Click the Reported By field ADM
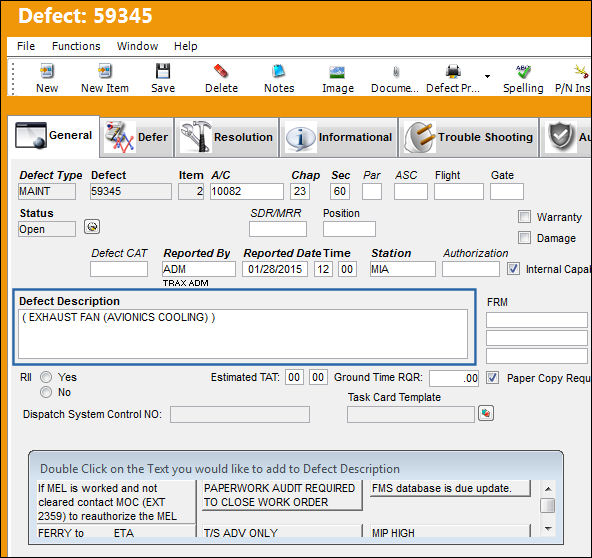 [199, 269]
